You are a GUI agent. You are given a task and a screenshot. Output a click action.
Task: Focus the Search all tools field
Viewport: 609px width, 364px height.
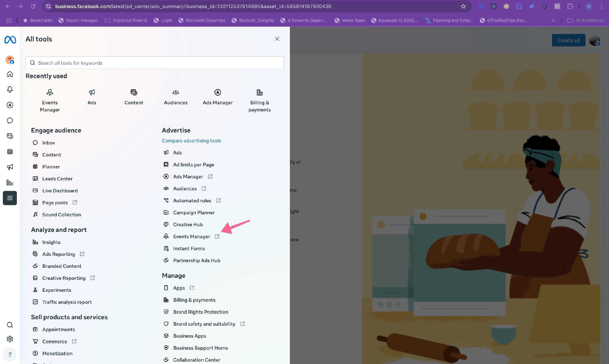click(154, 63)
